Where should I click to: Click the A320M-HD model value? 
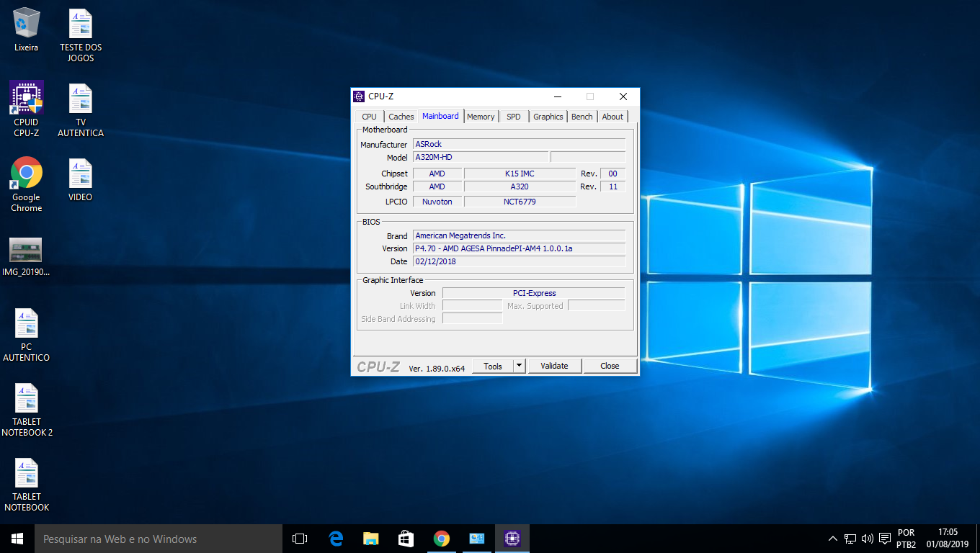point(480,157)
